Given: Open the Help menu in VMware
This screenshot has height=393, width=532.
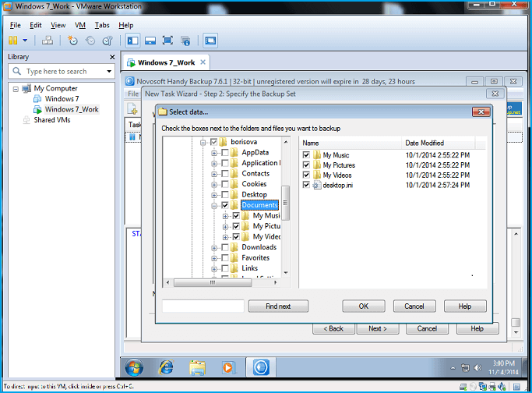Looking at the screenshot, I should coord(126,25).
